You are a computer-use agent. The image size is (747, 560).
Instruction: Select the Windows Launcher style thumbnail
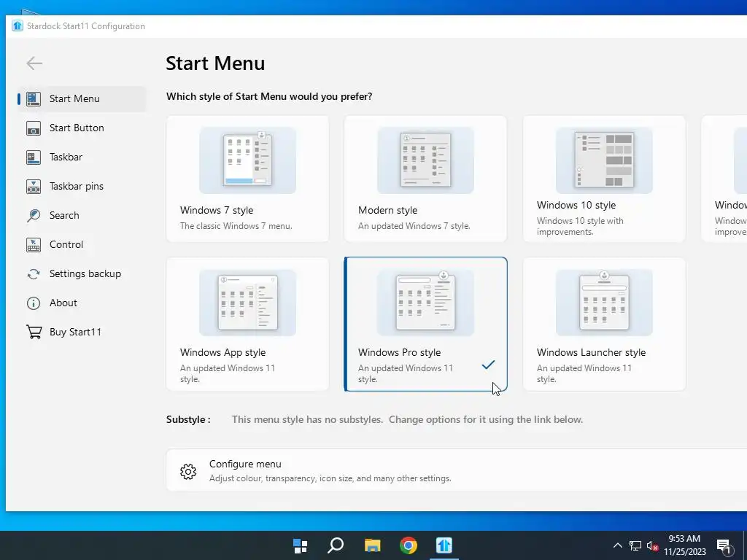click(604, 303)
